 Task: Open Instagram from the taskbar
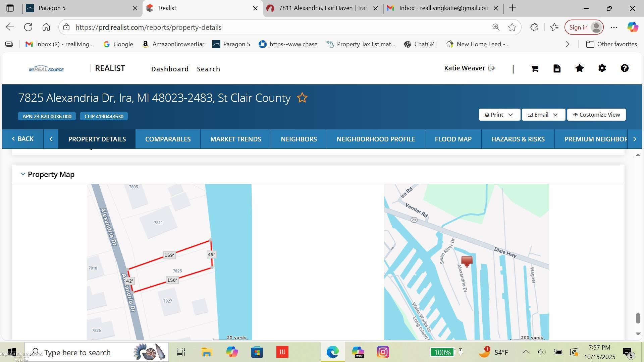pos(383,352)
